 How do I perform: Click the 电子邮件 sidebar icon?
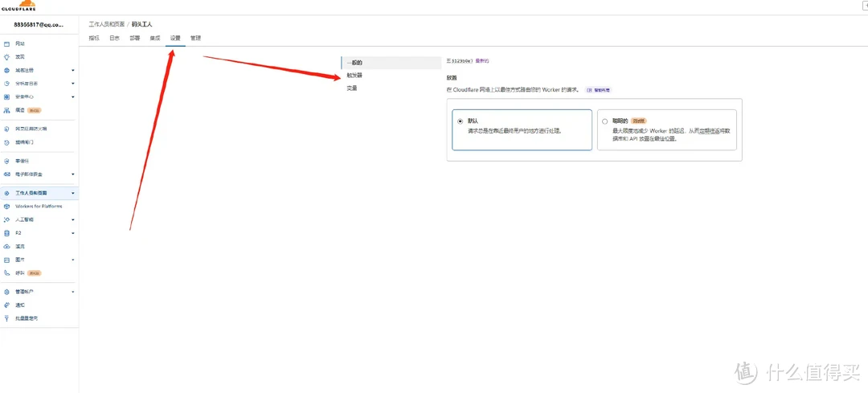7,174
